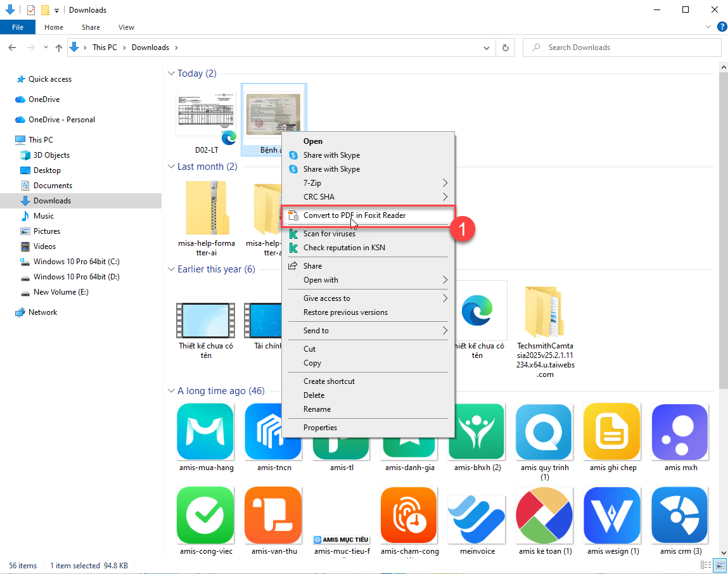Click the Help question mark icon

tap(721, 27)
